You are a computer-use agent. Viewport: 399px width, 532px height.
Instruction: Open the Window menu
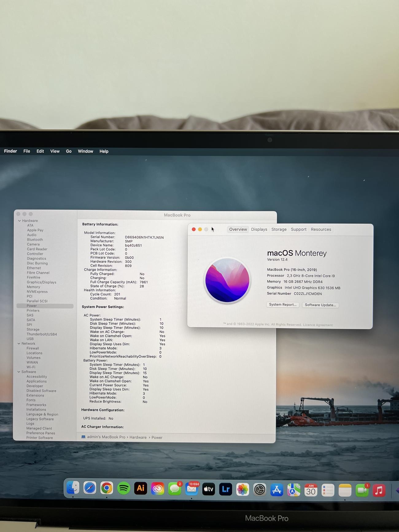85,151
